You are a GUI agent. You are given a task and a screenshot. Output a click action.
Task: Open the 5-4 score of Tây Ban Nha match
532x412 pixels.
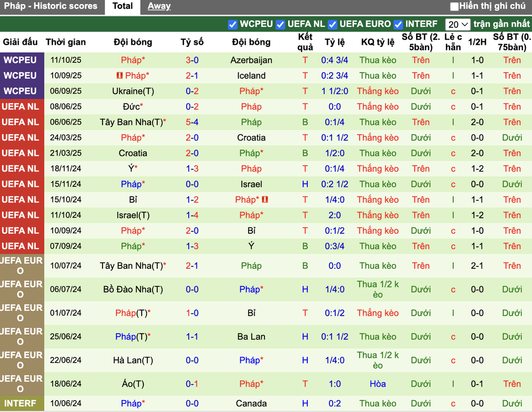(x=192, y=122)
